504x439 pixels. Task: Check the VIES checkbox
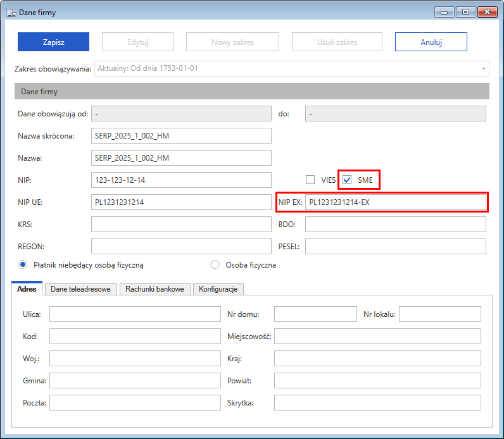pos(310,180)
